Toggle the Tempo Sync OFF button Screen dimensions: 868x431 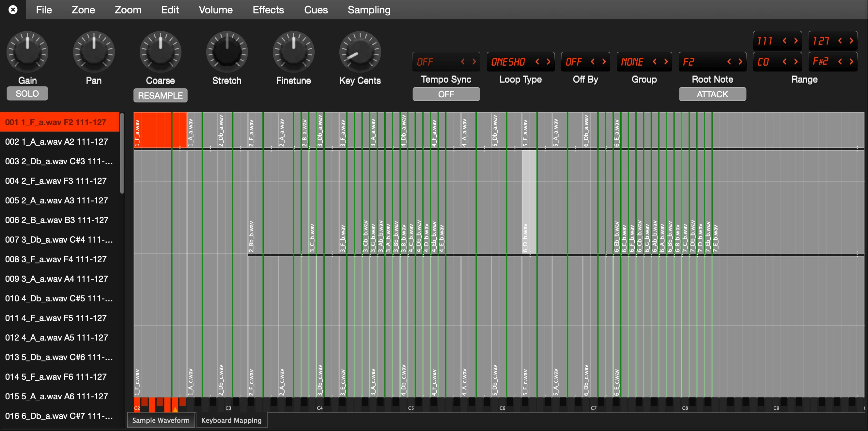[x=446, y=94]
